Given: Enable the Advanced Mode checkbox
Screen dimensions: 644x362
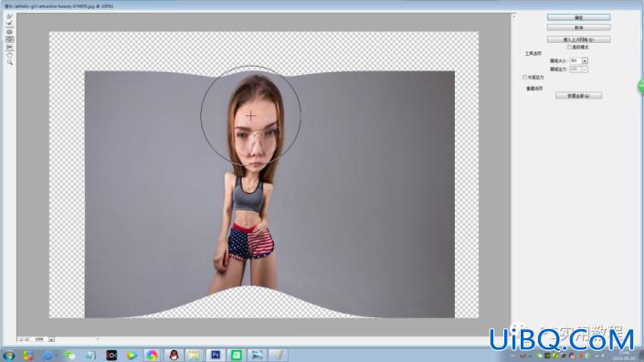Looking at the screenshot, I should (x=569, y=48).
